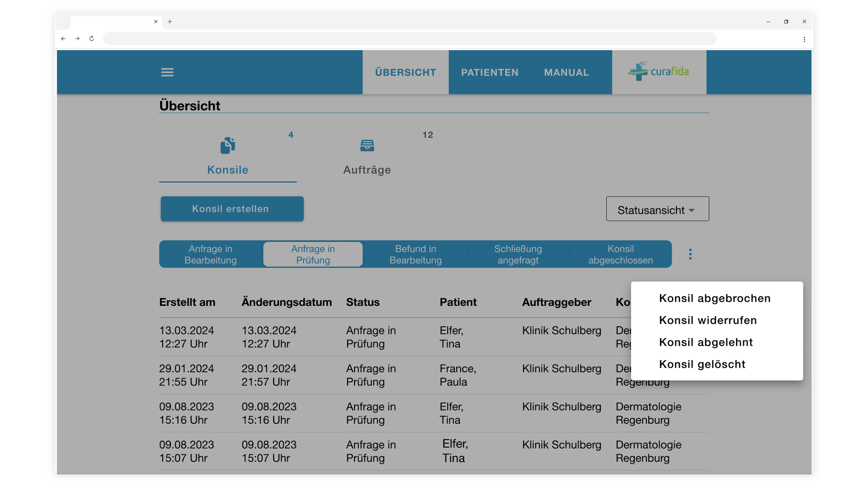
Task: Sort by Erstellt am column
Action: [x=187, y=302]
